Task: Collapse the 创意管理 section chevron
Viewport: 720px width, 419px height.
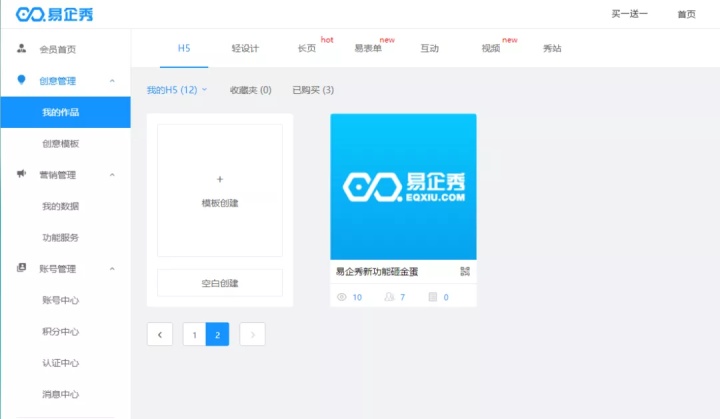Action: [112, 81]
